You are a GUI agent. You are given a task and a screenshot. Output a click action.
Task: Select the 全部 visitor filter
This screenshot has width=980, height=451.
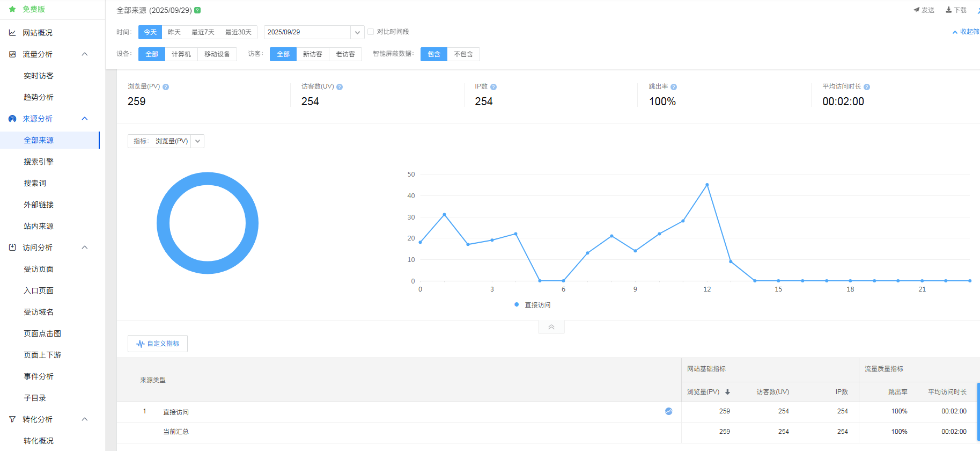(x=283, y=54)
